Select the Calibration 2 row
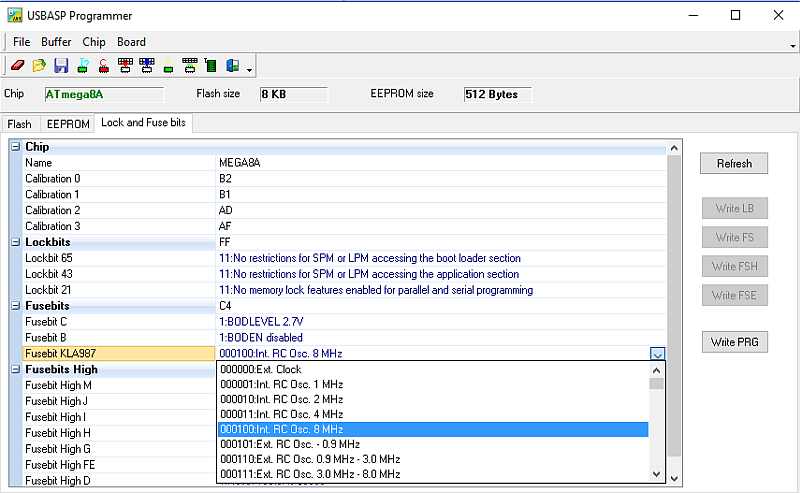 344,210
